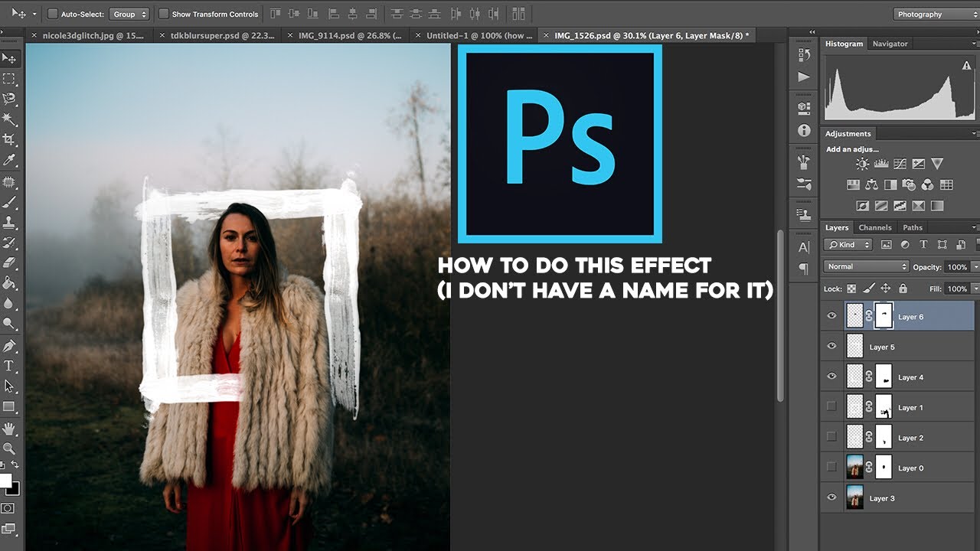Show Layer 1 via its visibility box
The width and height of the screenshot is (980, 551).
[832, 407]
